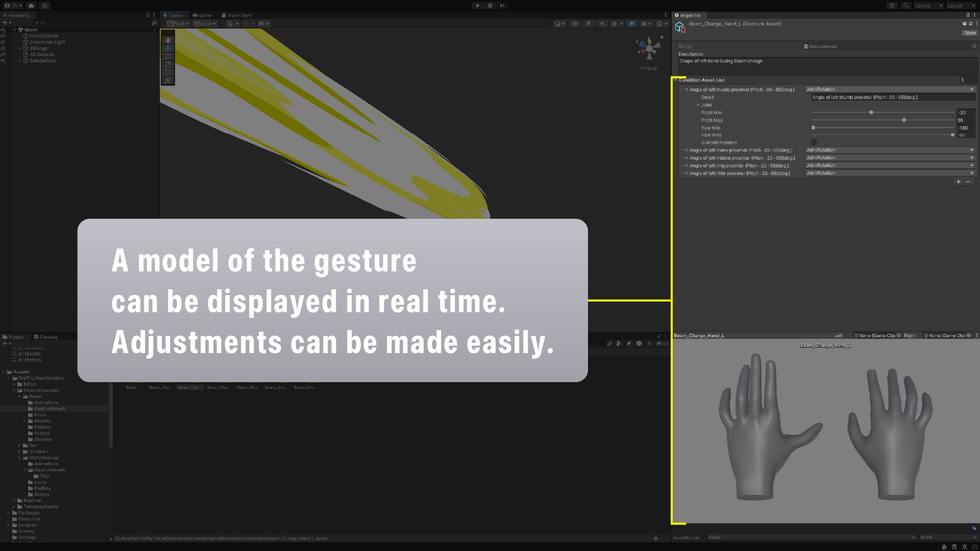
Task: Select the Rotate tool in Scene toolbar
Action: [x=168, y=56]
